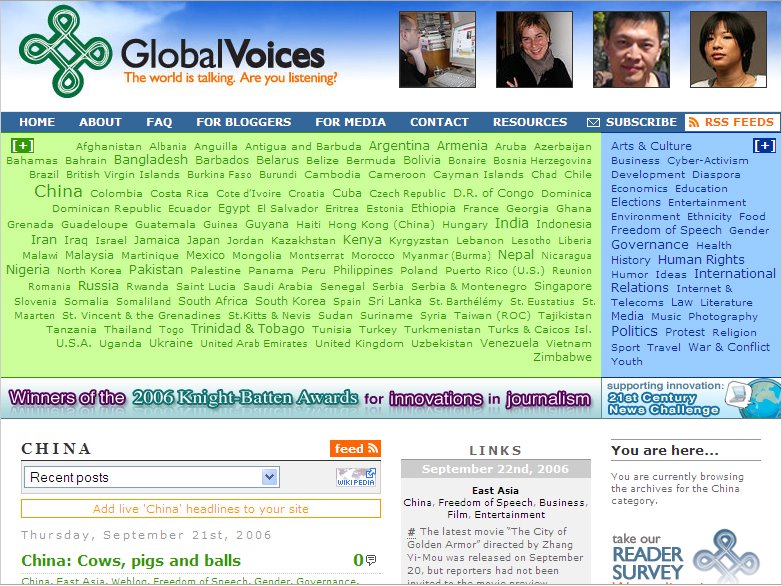Click the 21st Century News Challenge banner
This screenshot has height=586, width=782.
(691, 398)
